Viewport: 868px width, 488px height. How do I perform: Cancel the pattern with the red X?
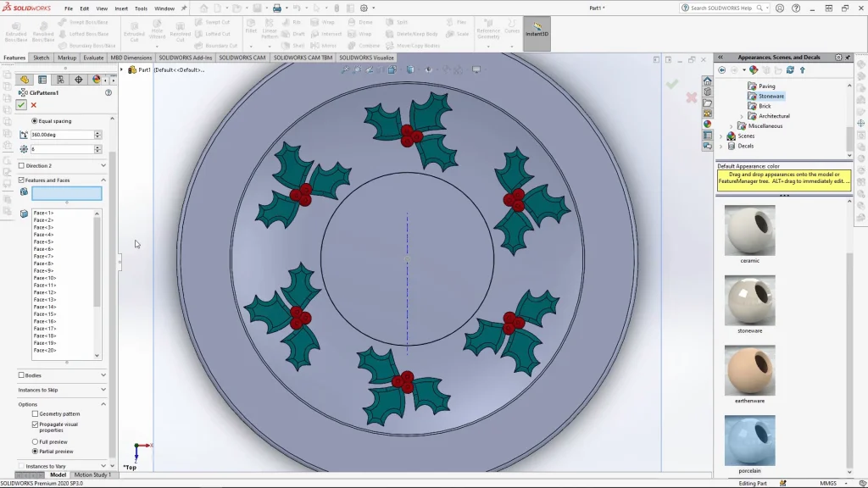click(34, 105)
